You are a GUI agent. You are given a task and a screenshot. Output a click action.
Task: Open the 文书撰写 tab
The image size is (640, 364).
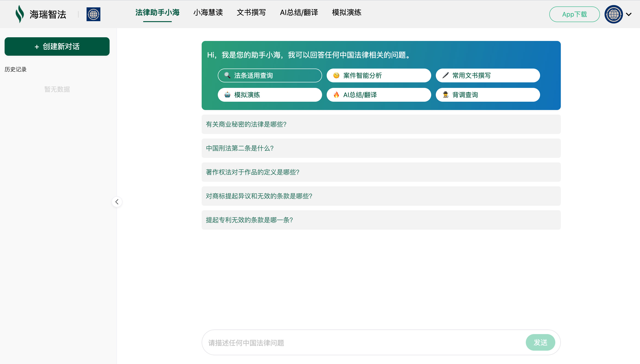251,12
